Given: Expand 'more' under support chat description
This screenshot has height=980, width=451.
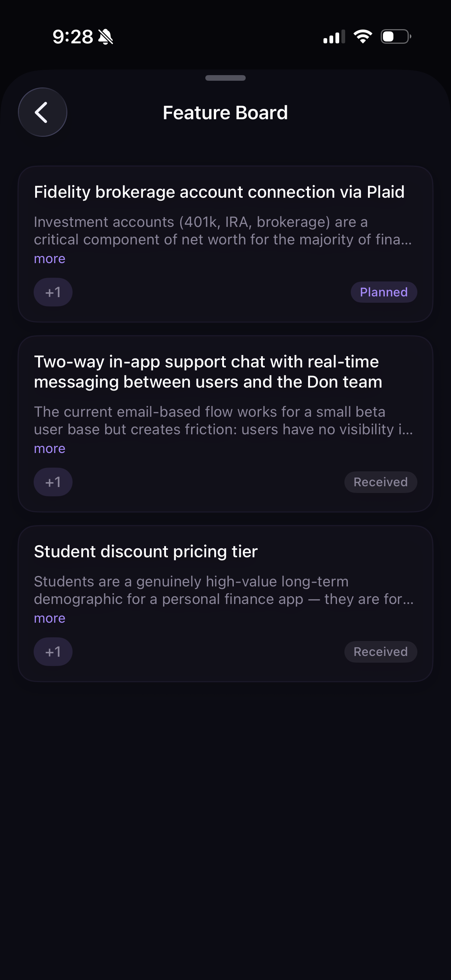Looking at the screenshot, I should (x=49, y=449).
